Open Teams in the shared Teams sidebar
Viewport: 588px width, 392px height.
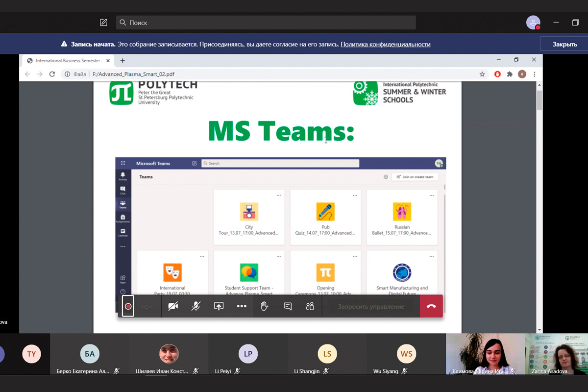(x=122, y=205)
